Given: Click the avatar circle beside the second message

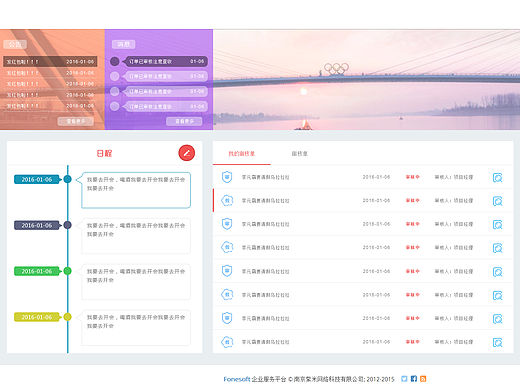Looking at the screenshot, I should click(115, 76).
